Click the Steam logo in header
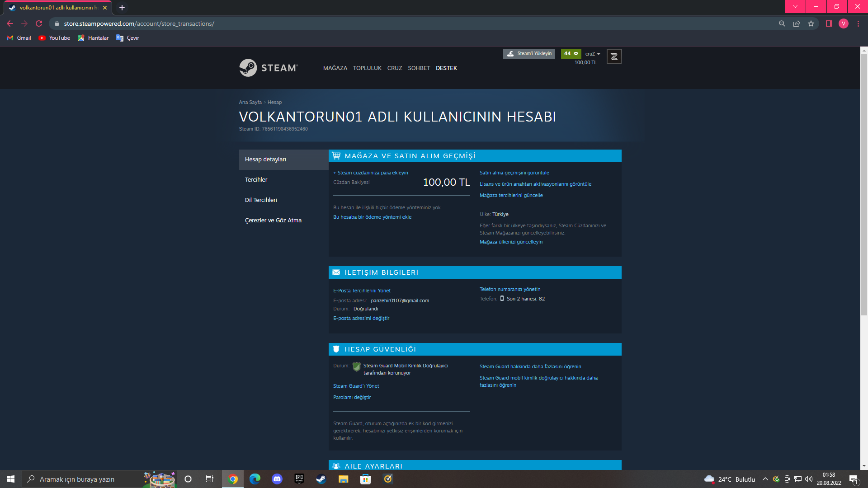 (x=269, y=68)
